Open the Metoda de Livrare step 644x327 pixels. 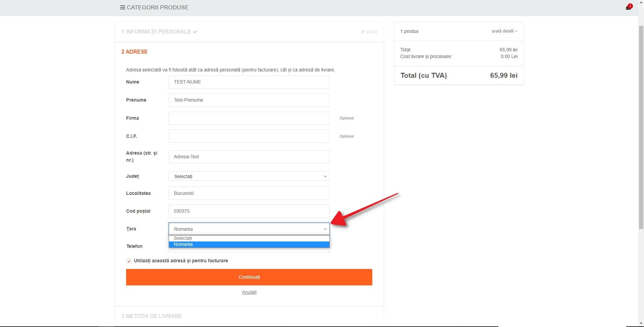pyautogui.click(x=152, y=316)
